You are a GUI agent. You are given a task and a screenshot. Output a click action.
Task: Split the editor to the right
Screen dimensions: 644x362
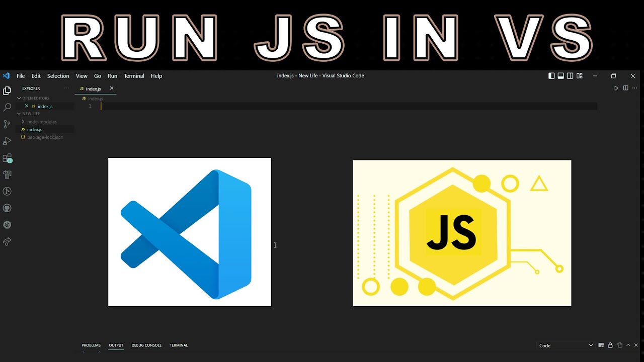point(626,88)
